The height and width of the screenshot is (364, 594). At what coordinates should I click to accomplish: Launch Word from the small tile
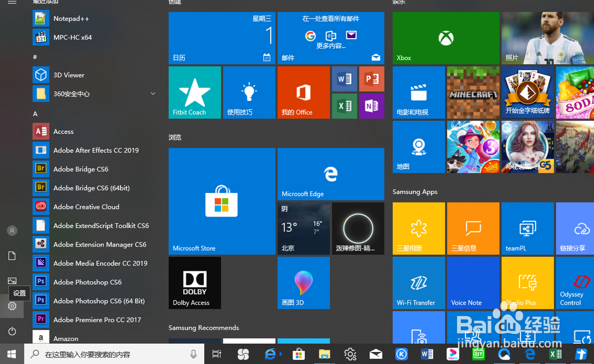[x=345, y=79]
